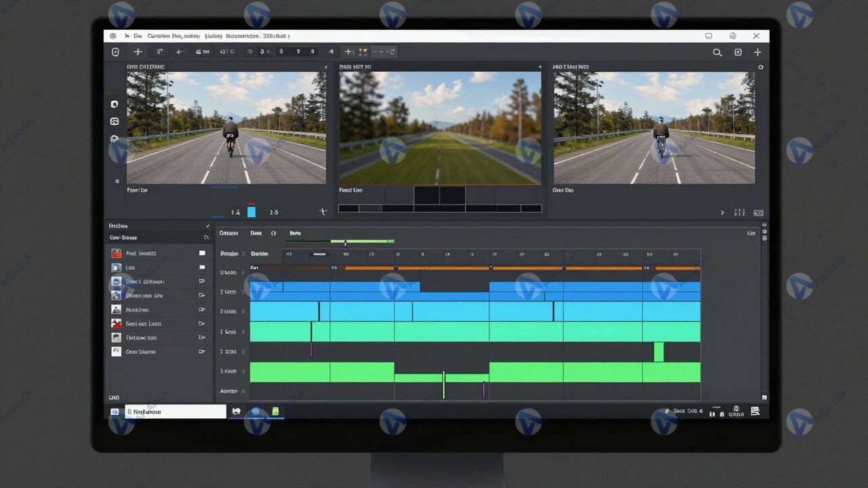Toggle the white box on first media item
868x488 pixels.
[202, 253]
